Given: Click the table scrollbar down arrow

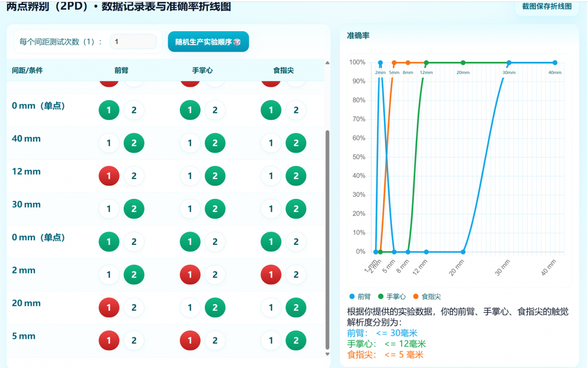Looking at the screenshot, I should pos(327,354).
